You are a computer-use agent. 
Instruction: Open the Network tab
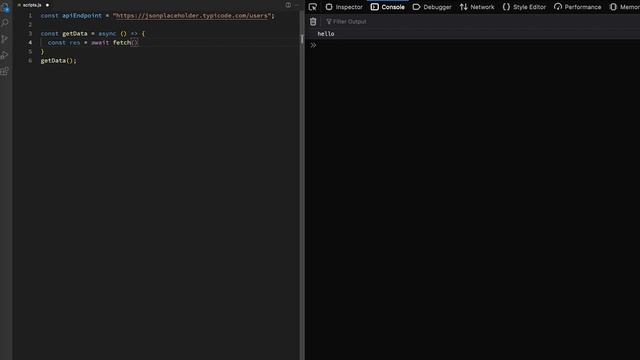tap(477, 7)
